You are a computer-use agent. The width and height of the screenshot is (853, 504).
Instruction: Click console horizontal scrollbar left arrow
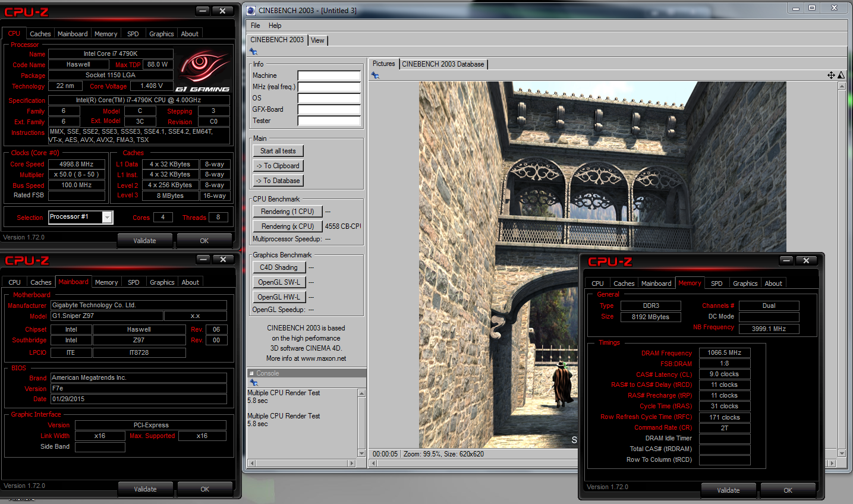(x=251, y=463)
